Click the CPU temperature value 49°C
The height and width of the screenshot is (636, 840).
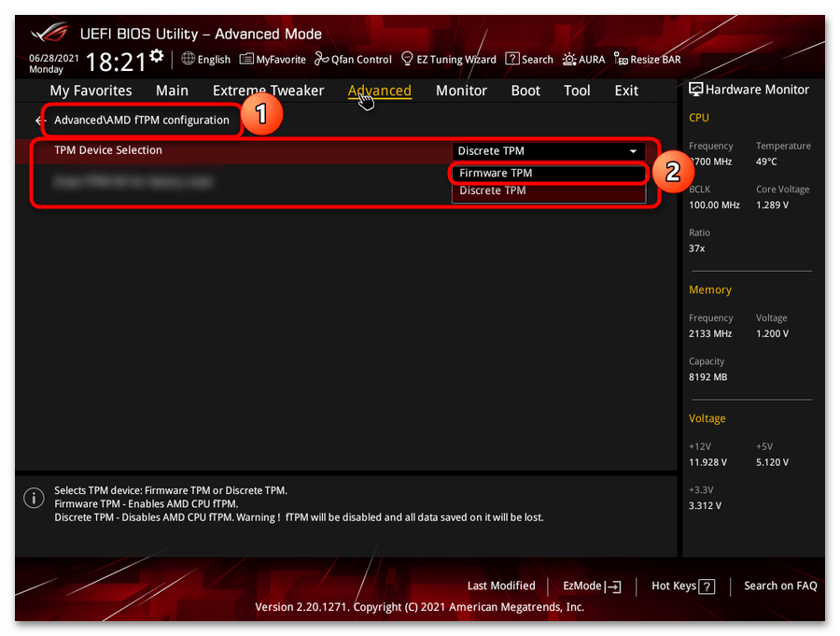766,162
